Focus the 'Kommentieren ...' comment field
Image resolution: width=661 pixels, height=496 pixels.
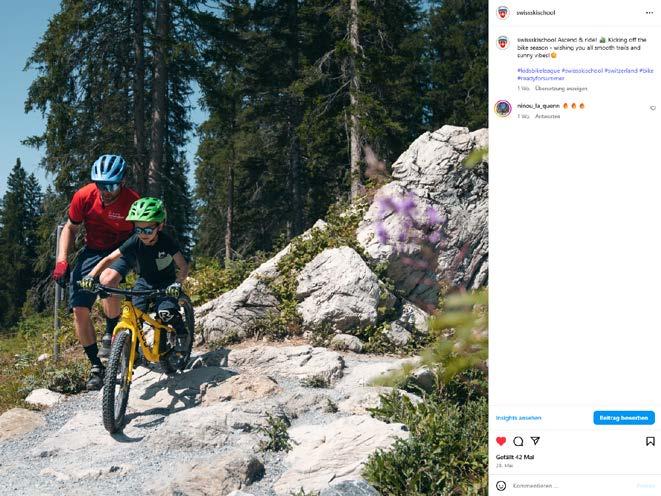571,486
